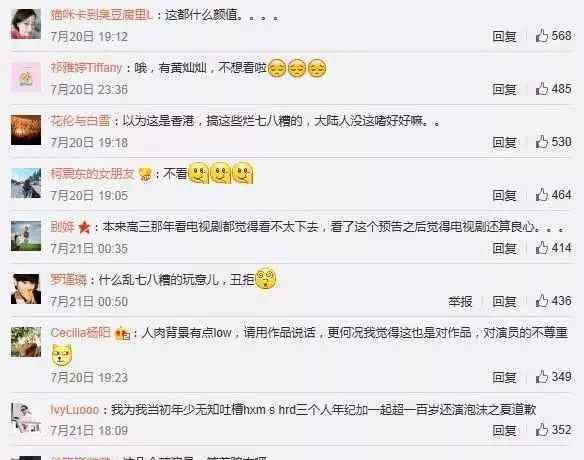
Task: Like the comment with 414 likes
Action: click(542, 248)
